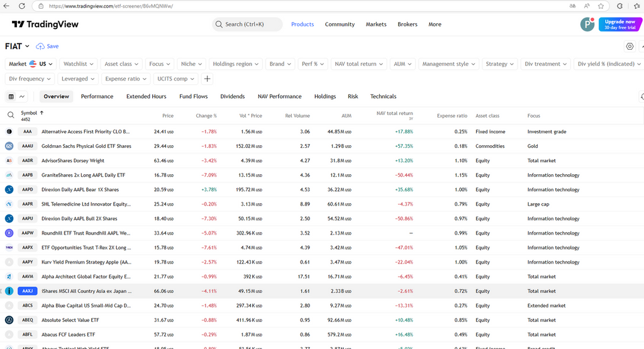Open the Market US dropdown
The height and width of the screenshot is (349, 644).
pyautogui.click(x=31, y=64)
